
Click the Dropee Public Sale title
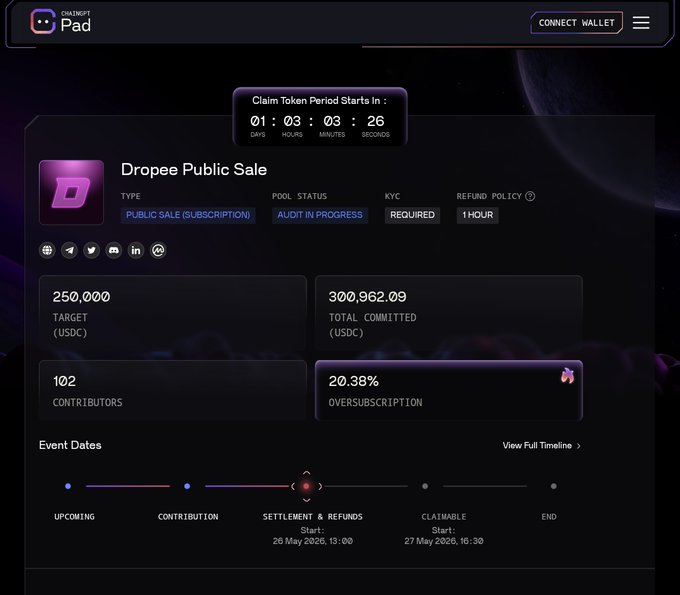tap(194, 170)
